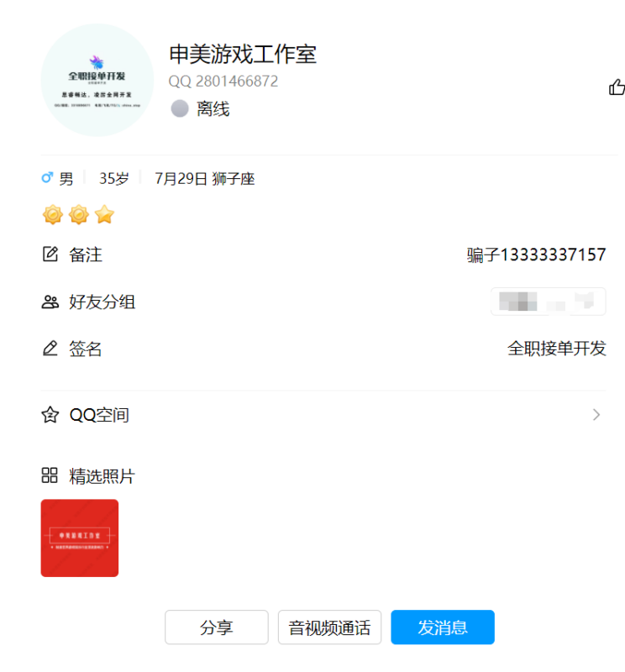Click the 精选照片 grid icon
The height and width of the screenshot is (672, 625).
(50, 475)
